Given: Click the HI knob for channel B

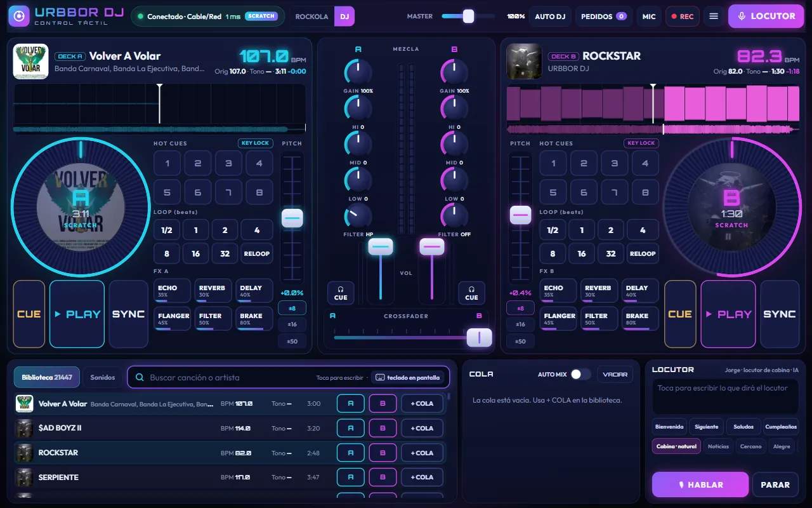Looking at the screenshot, I should click(x=454, y=108).
